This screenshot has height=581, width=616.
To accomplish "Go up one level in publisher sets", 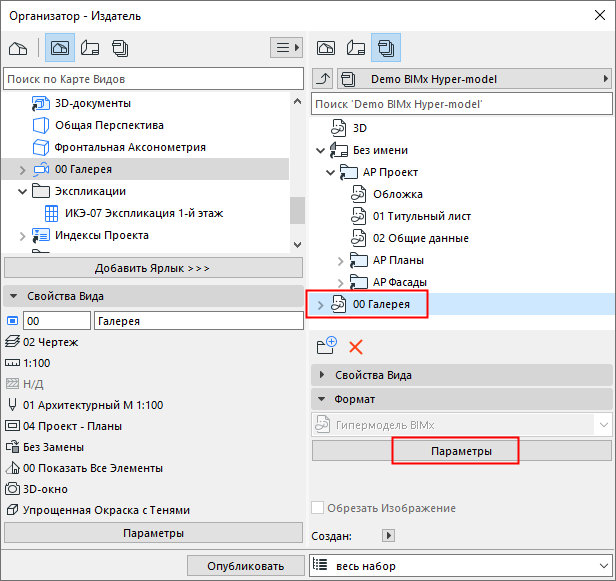I will [323, 79].
